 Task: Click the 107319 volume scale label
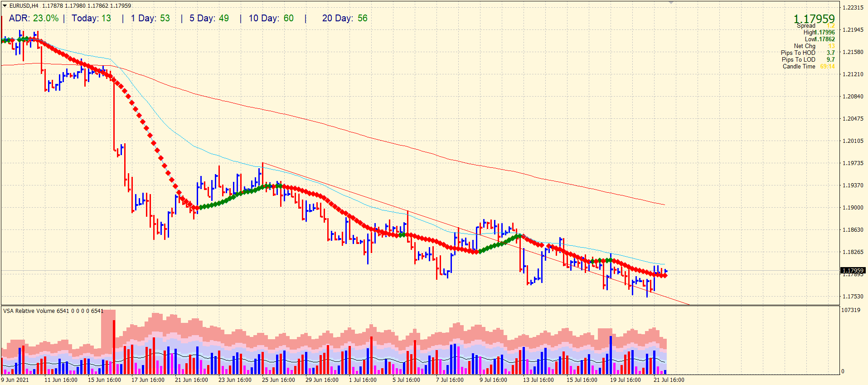(851, 310)
